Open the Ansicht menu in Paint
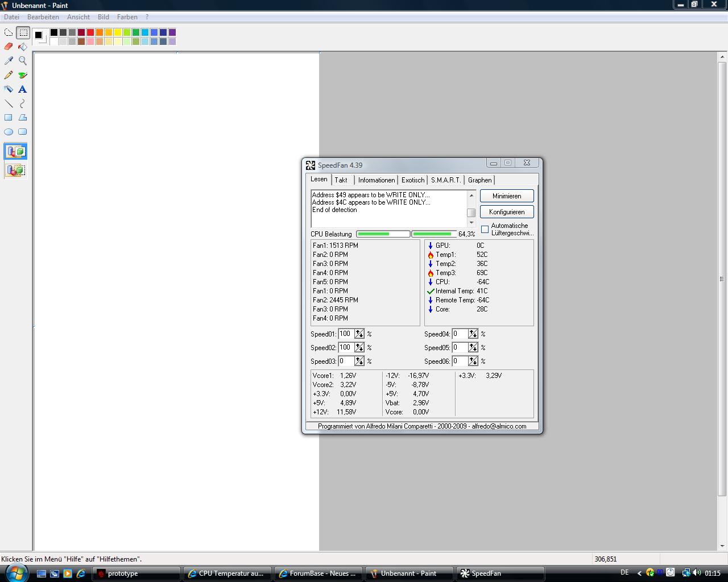Image resolution: width=728 pixels, height=582 pixels. (x=78, y=17)
